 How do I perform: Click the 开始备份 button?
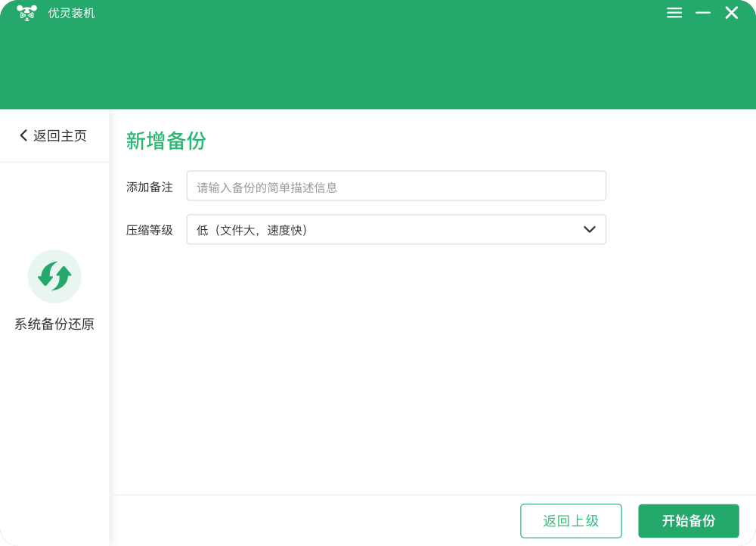point(689,521)
